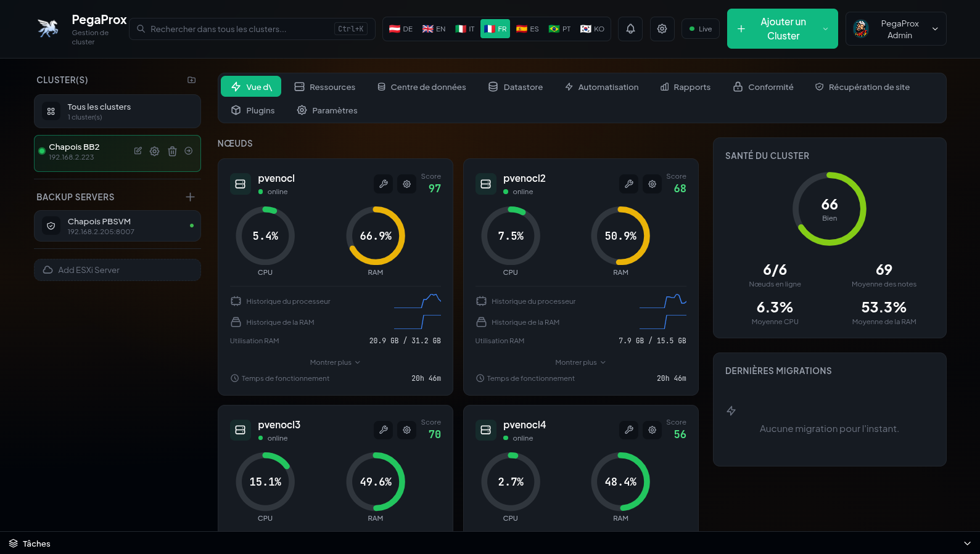
Task: Switch to the Ressources tab
Action: 325,87
